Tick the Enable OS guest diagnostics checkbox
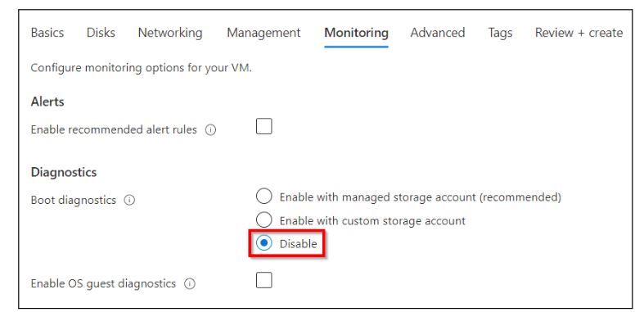The width and height of the screenshot is (644, 312). pyautogui.click(x=263, y=280)
